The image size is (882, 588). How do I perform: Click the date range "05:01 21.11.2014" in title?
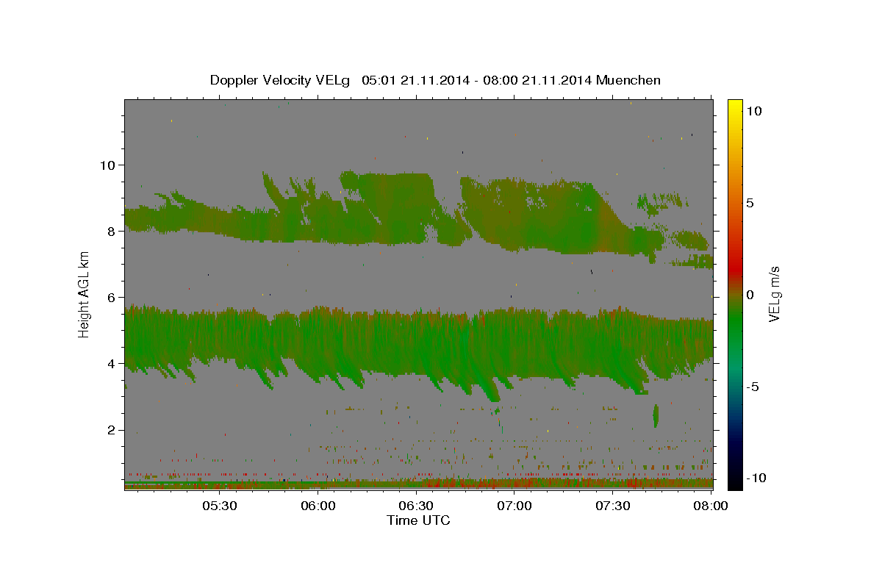[417, 80]
